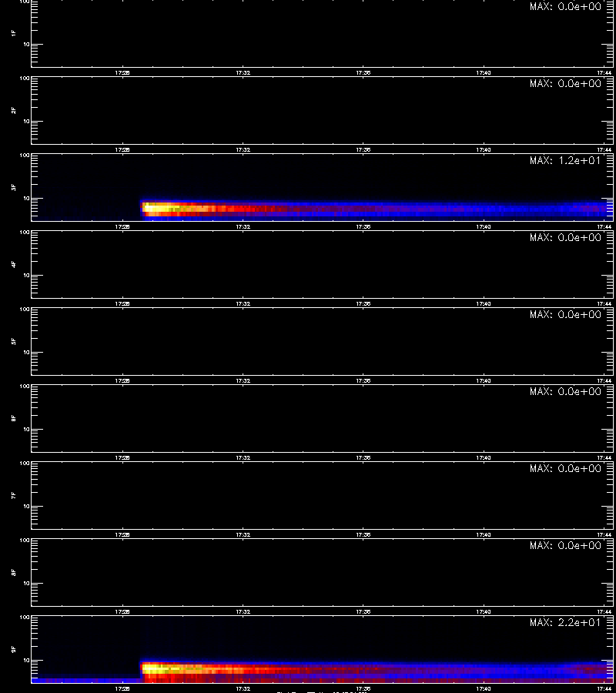Click the 100 y-axis label of the 5F panel
The image size is (616, 693).
[25, 309]
